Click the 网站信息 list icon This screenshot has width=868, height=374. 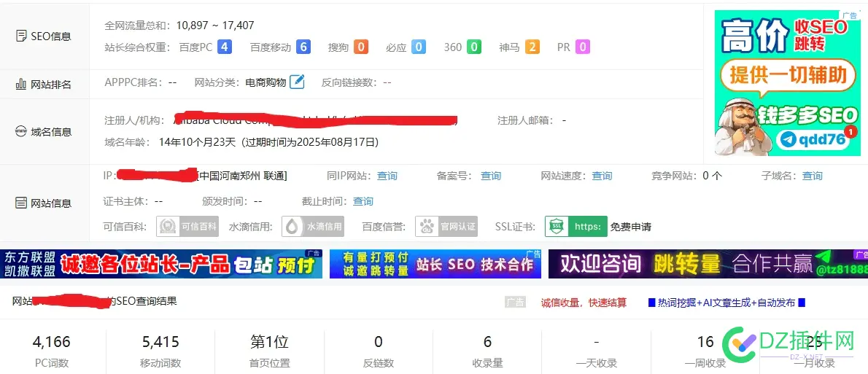click(21, 203)
